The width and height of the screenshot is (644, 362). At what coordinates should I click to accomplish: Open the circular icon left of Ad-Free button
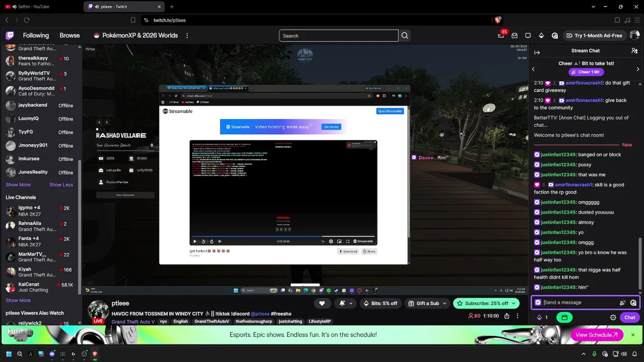pos(555,36)
